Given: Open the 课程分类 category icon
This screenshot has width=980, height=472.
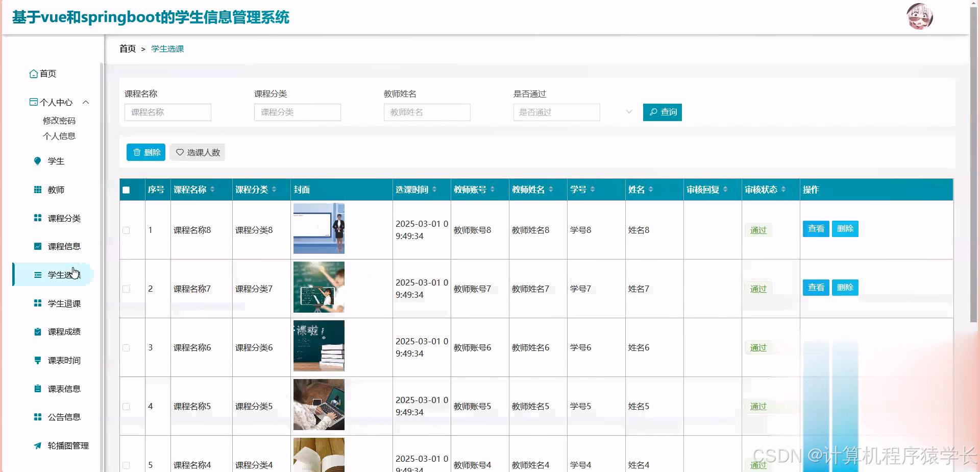Looking at the screenshot, I should [37, 218].
